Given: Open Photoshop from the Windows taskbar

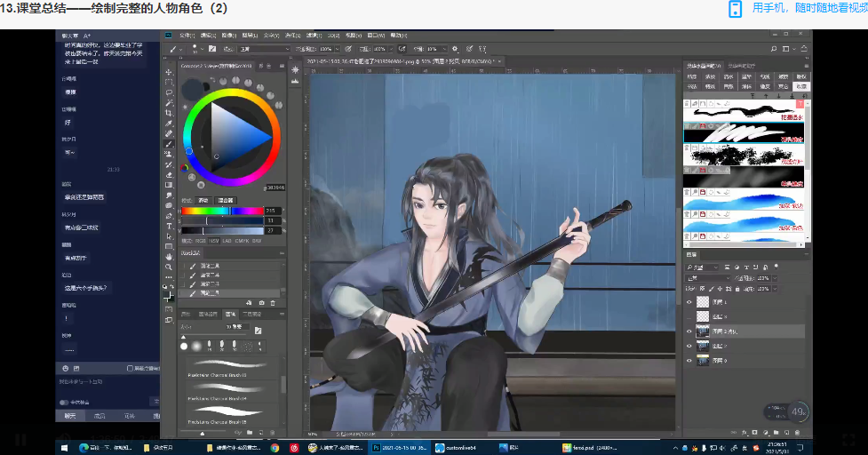Looking at the screenshot, I should click(x=399, y=447).
